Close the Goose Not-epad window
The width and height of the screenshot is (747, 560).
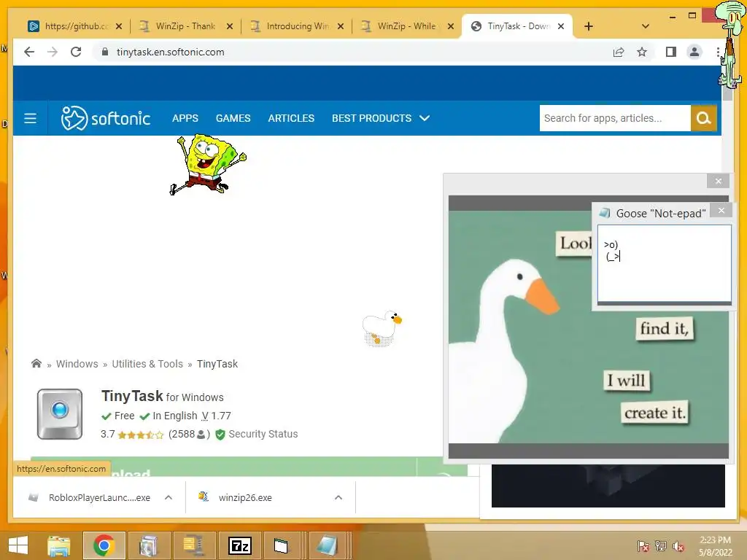click(721, 211)
